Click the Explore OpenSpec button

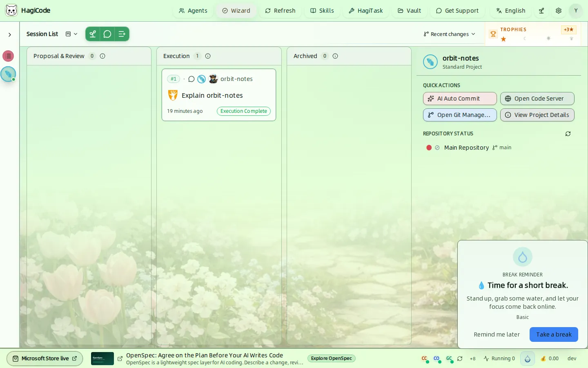click(x=332, y=359)
